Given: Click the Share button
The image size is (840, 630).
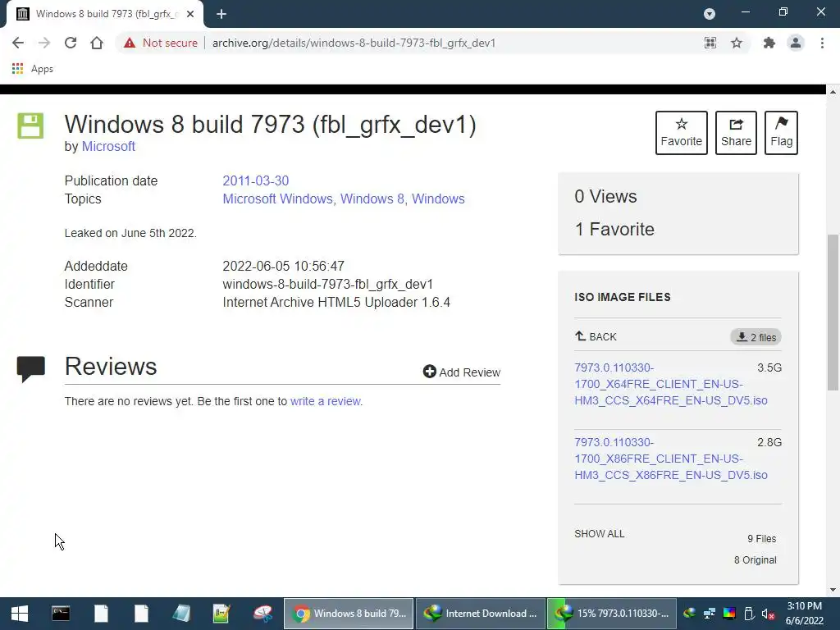Looking at the screenshot, I should pyautogui.click(x=736, y=133).
